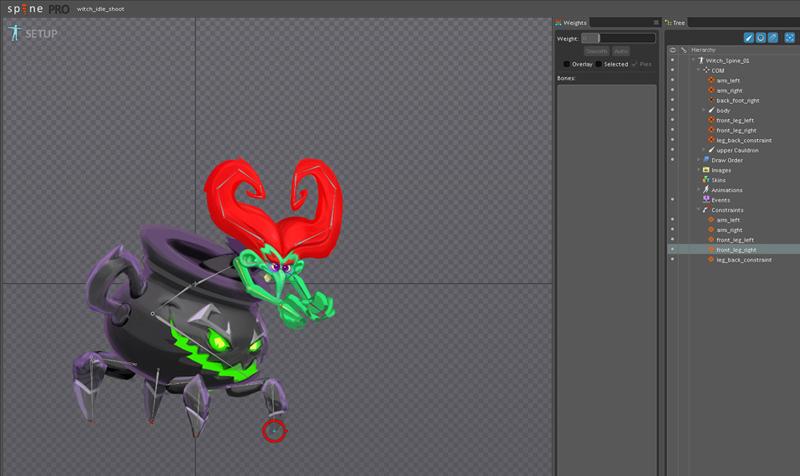The height and width of the screenshot is (476, 800).
Task: Open the Weights panel options menu icon
Action: (656, 22)
